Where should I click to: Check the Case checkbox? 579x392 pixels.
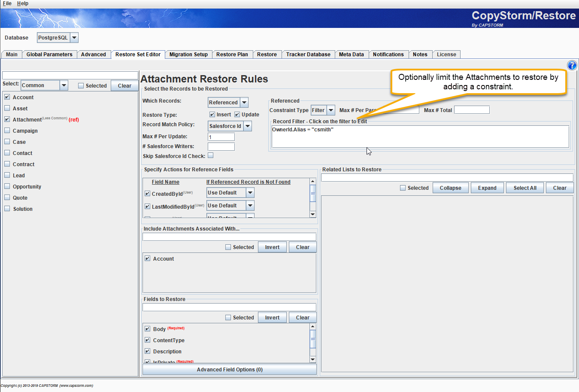pyautogui.click(x=7, y=142)
